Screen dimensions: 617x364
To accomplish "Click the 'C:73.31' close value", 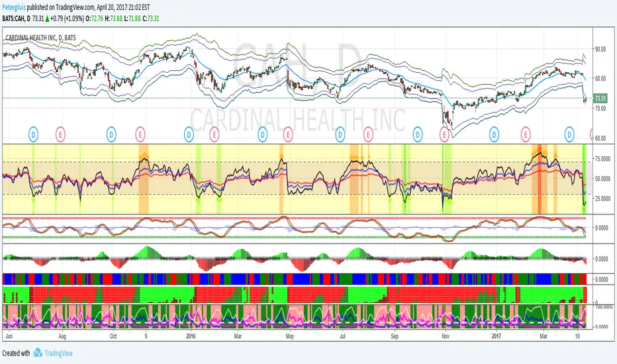I will (x=151, y=19).
